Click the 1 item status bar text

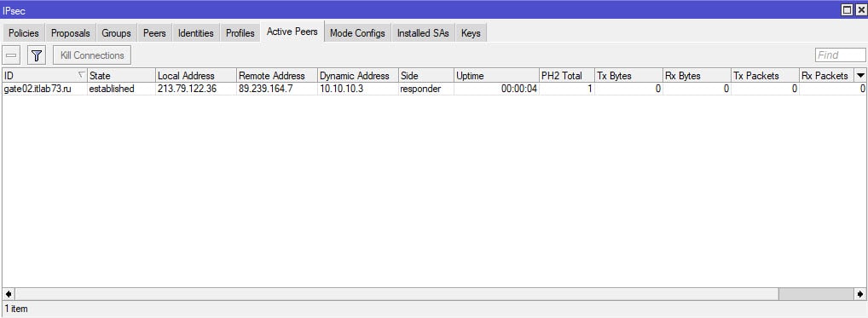pyautogui.click(x=16, y=309)
